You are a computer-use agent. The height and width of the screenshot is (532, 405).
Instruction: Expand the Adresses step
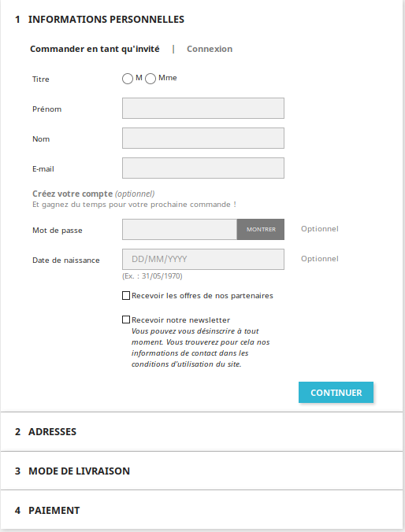(202, 431)
